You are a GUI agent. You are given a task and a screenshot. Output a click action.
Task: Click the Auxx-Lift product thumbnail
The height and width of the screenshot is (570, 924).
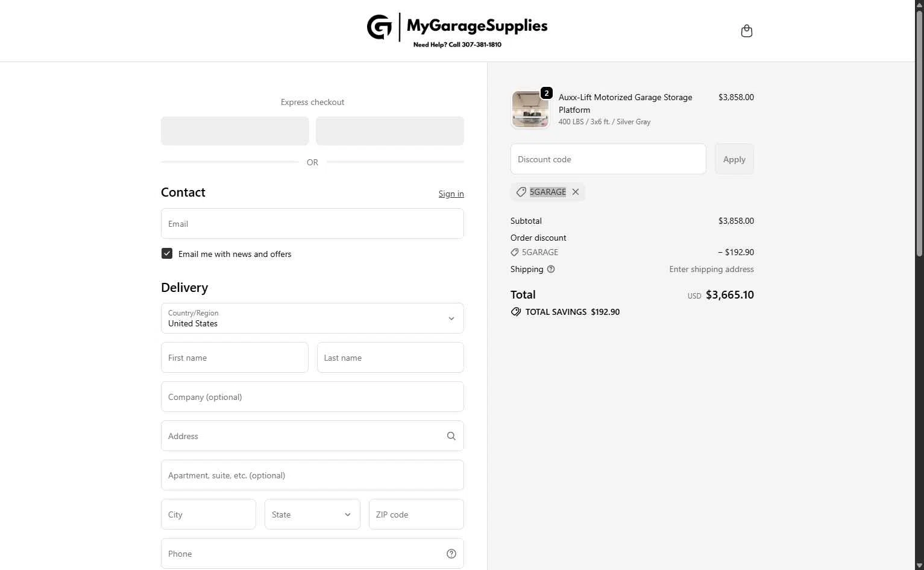(530, 109)
